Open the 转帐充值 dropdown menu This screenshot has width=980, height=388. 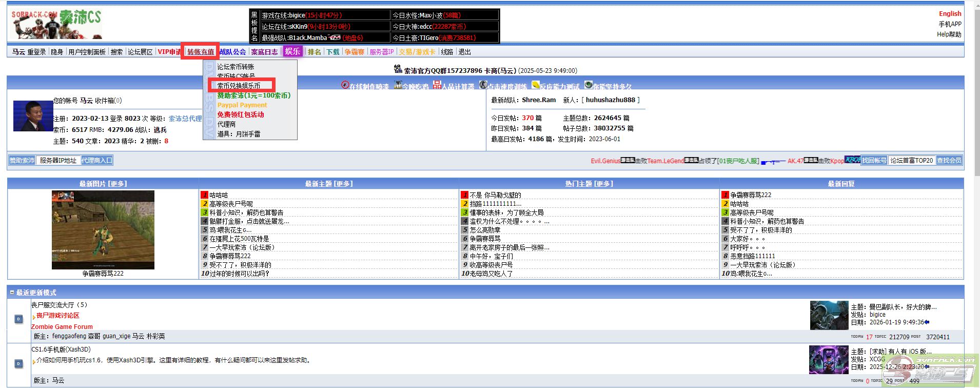201,52
